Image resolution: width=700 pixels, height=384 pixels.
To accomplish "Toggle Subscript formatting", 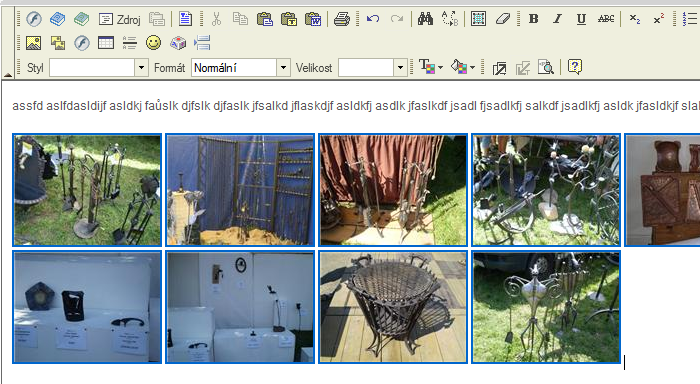I will click(x=635, y=19).
